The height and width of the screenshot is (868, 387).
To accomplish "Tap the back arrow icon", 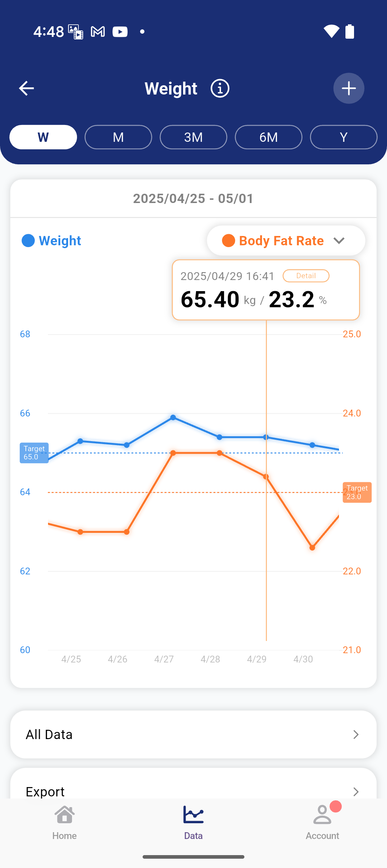I will (27, 88).
